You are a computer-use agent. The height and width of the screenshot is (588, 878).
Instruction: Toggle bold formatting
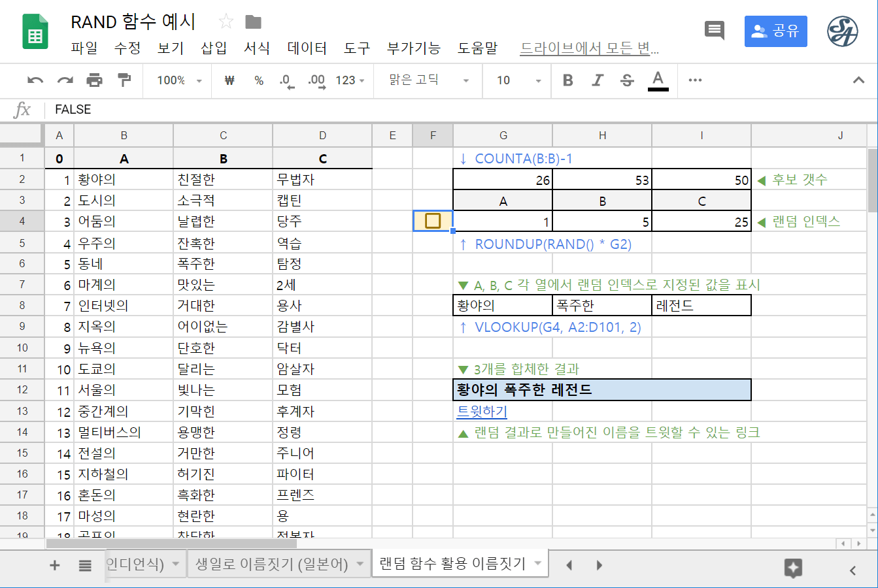[567, 80]
